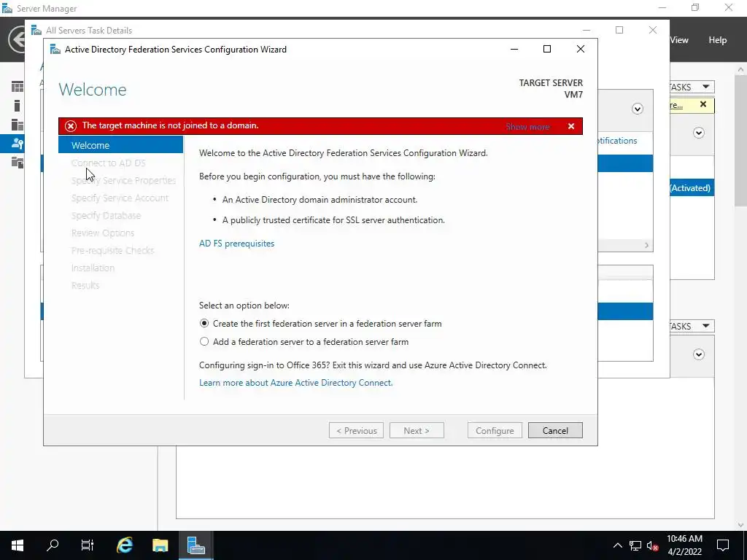The width and height of the screenshot is (747, 560).
Task: Open the Windows Start menu
Action: click(x=18, y=545)
